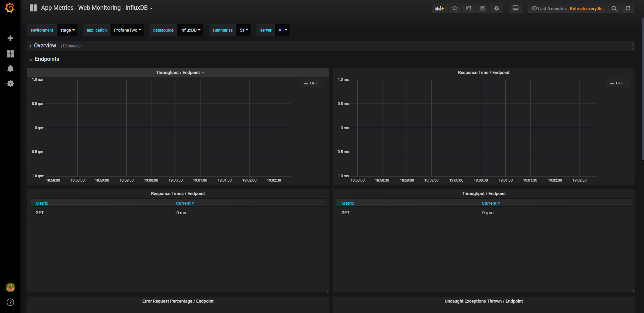Open the application ProfanaTwo dropdown
The width and height of the screenshot is (644, 313).
[127, 30]
